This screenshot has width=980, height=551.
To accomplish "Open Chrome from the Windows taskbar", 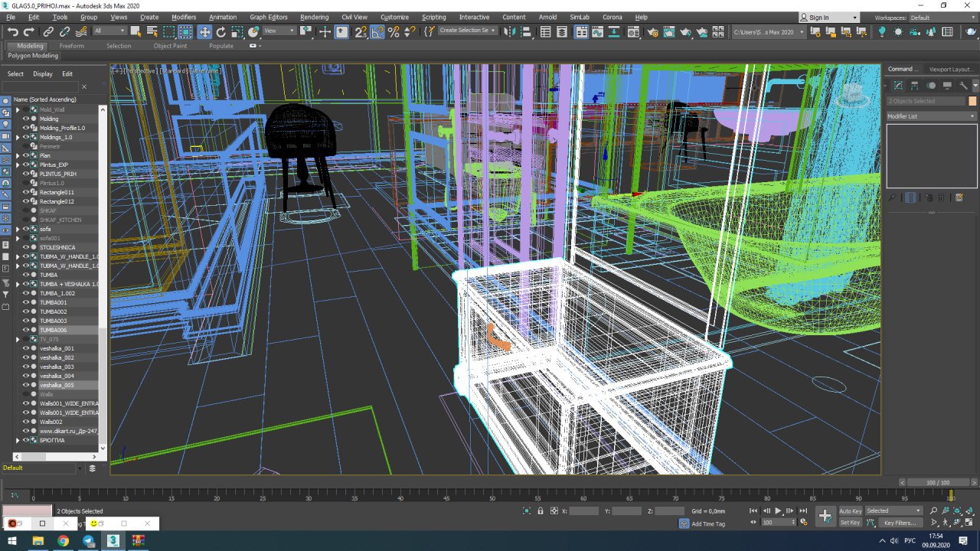I will pos(63,541).
